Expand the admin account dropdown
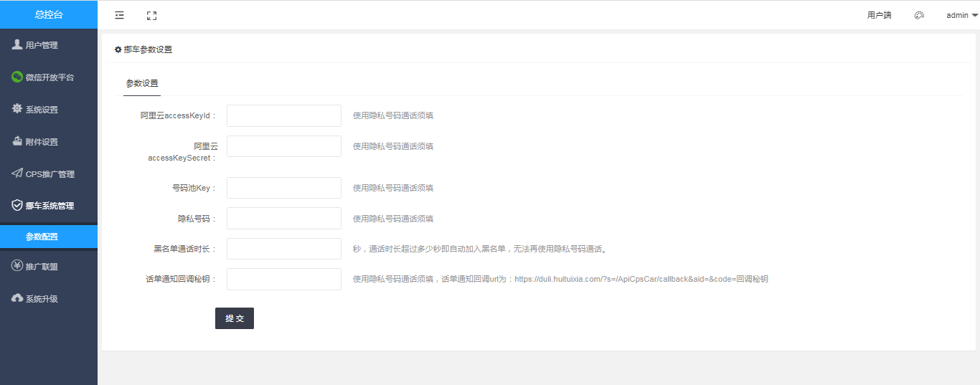This screenshot has width=980, height=385. coord(961,15)
